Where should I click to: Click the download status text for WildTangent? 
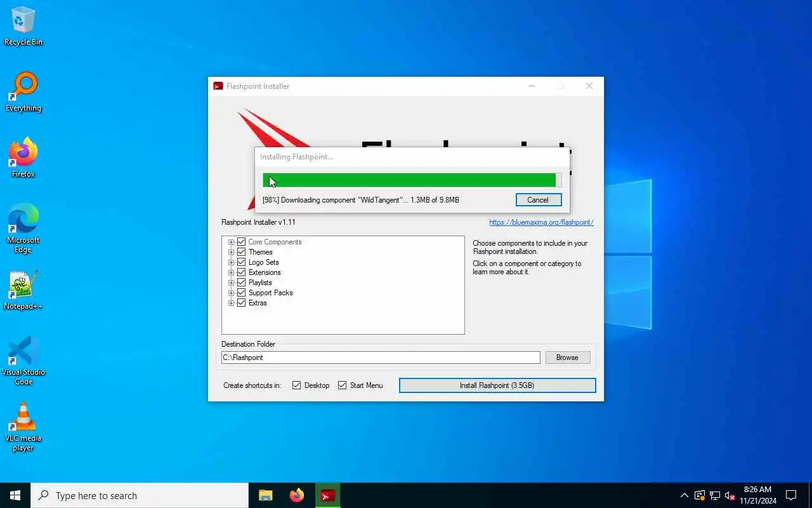360,200
